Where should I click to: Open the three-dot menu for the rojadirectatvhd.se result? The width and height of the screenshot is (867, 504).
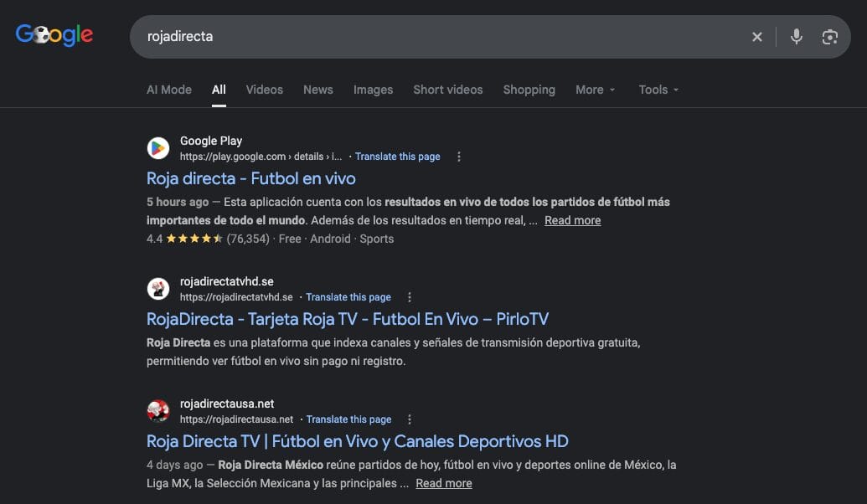pos(409,297)
